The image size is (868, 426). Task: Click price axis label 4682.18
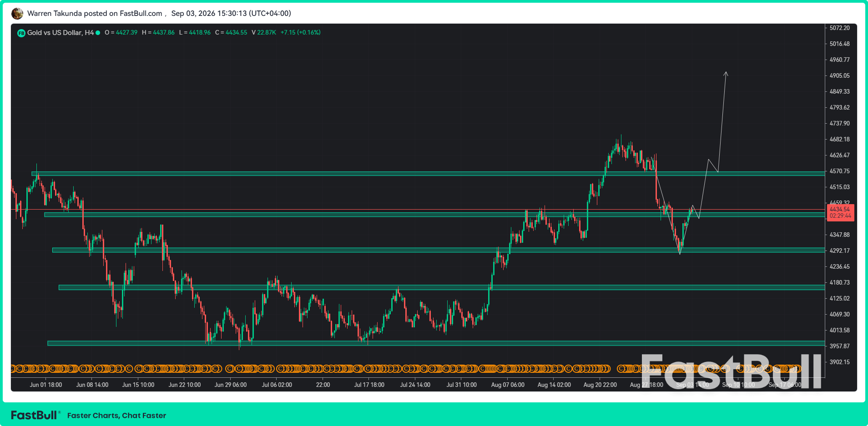(840, 140)
